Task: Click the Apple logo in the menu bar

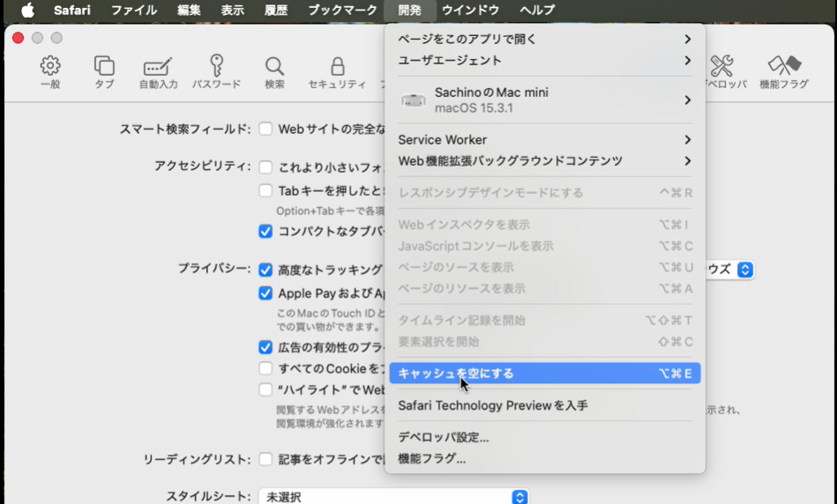Action: coord(27,11)
